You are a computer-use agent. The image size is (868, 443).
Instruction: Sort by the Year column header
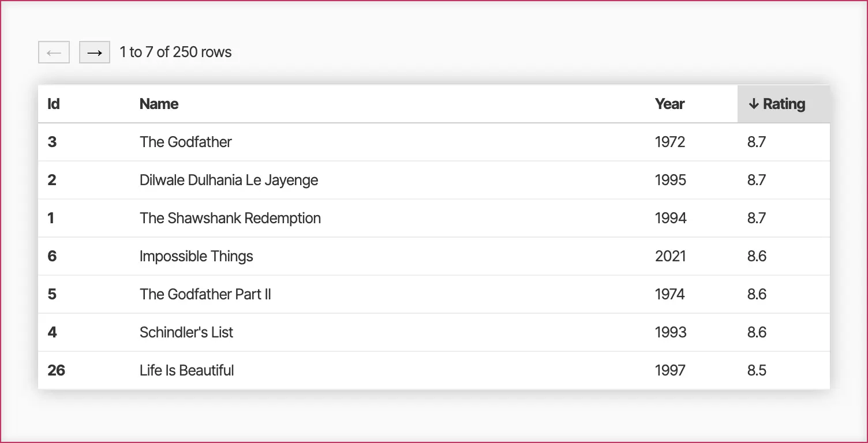pos(669,104)
